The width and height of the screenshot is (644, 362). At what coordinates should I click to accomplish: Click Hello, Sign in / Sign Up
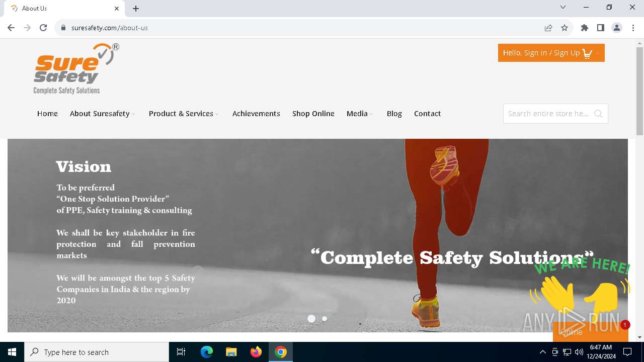point(541,53)
